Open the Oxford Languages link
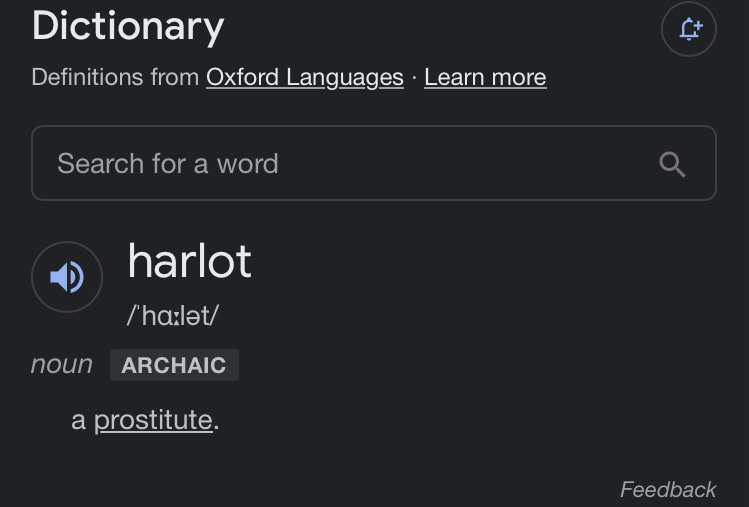Viewport: 749px width, 507px height. pyautogui.click(x=305, y=77)
